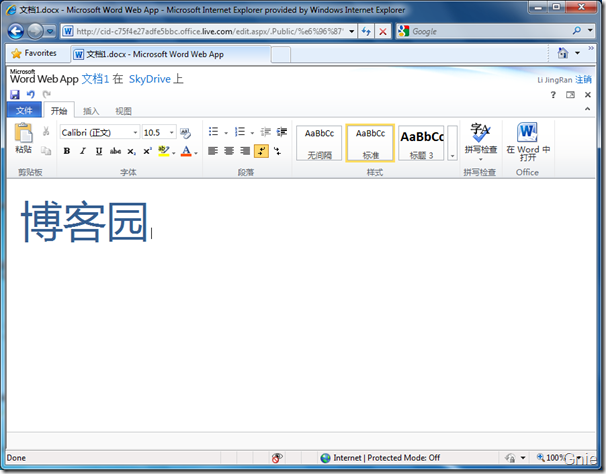Select the 标题 3 (Heading 3) style
Image resolution: width=606 pixels, height=474 pixels.
[421, 143]
